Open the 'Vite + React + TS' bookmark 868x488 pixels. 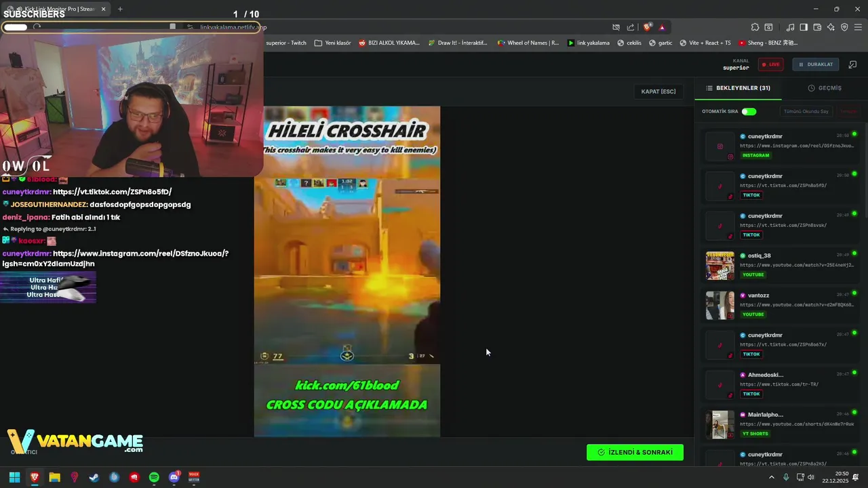click(705, 43)
